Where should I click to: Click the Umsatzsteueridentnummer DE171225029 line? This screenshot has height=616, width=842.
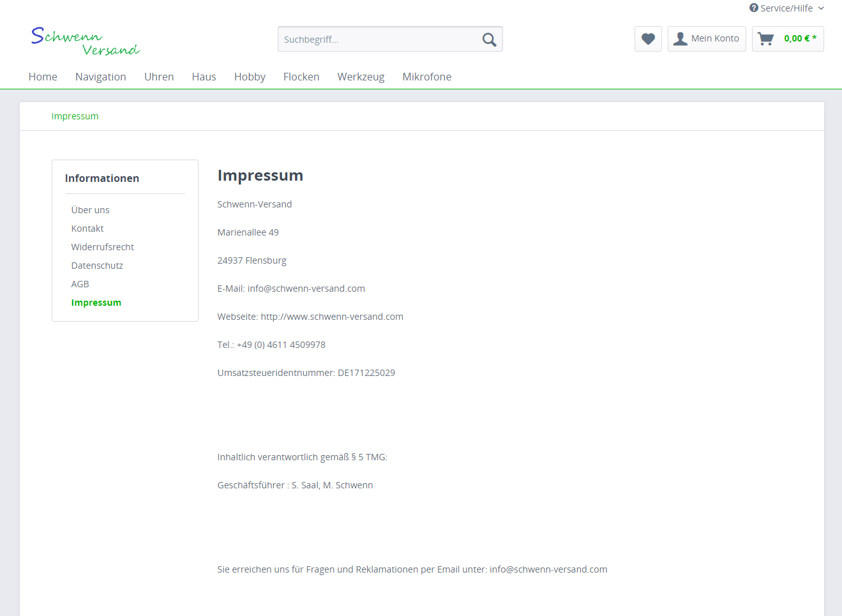click(306, 373)
